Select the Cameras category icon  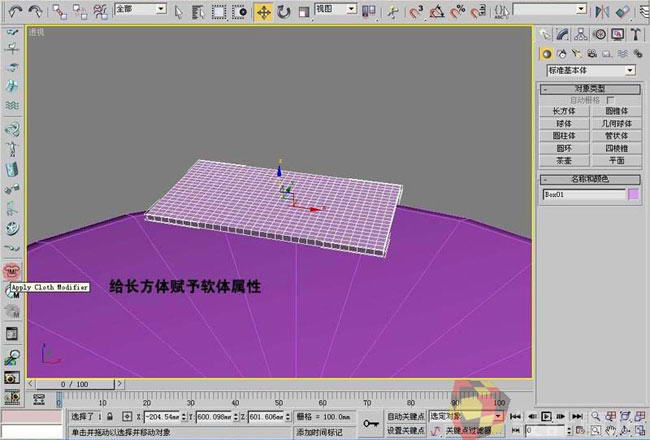pyautogui.click(x=592, y=54)
